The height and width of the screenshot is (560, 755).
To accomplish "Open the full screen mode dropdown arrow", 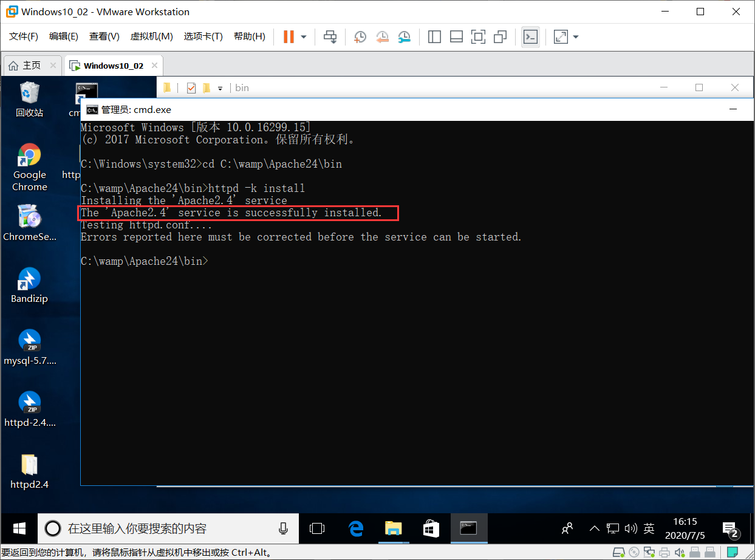I will coord(575,36).
